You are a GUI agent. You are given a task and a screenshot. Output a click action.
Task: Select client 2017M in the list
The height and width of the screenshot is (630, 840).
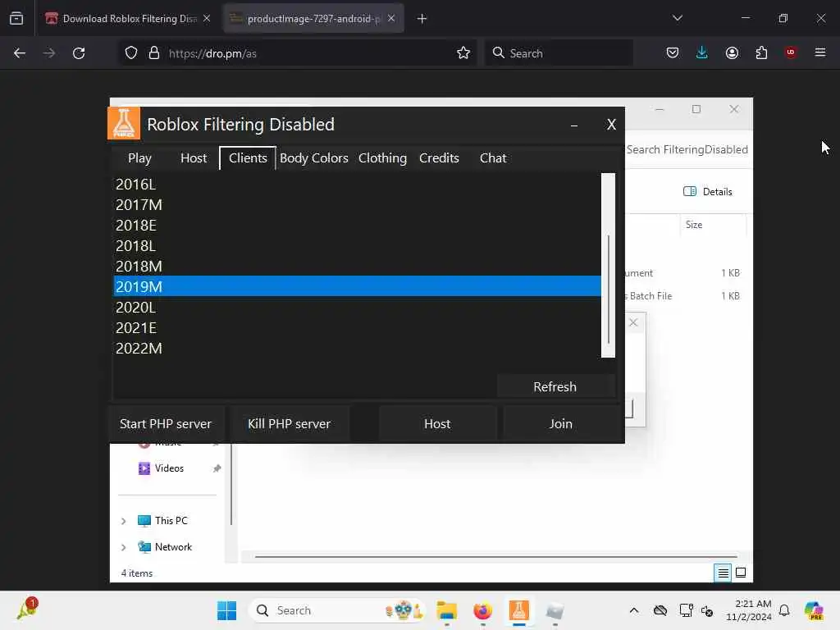coord(358,204)
